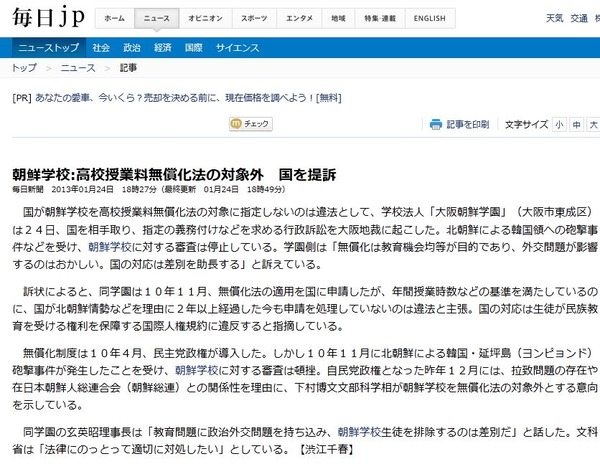Open the 天気 link
600x464 pixels.
[554, 18]
